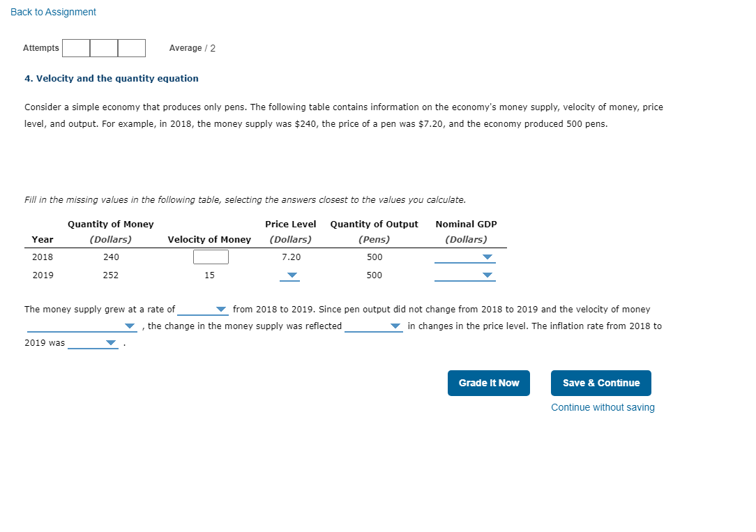
Task: Click the money supply growth rate dropdown arrow
Action: 221,309
